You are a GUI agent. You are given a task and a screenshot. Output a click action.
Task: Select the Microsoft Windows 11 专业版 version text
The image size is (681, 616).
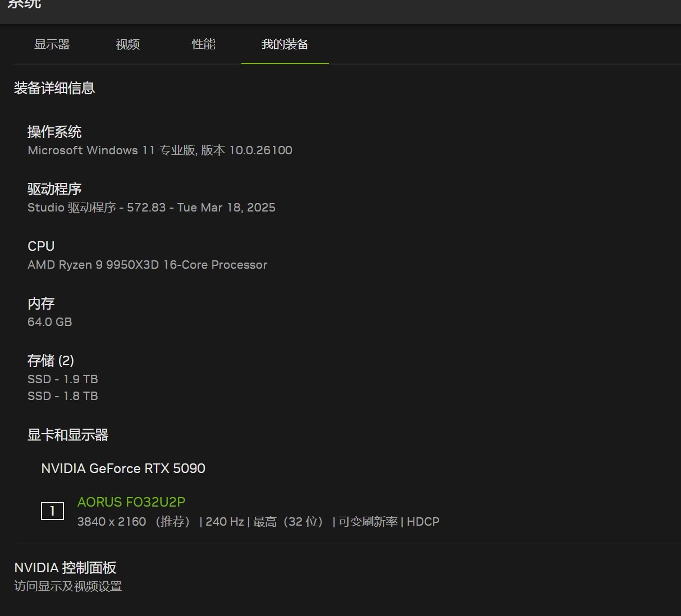point(160,150)
